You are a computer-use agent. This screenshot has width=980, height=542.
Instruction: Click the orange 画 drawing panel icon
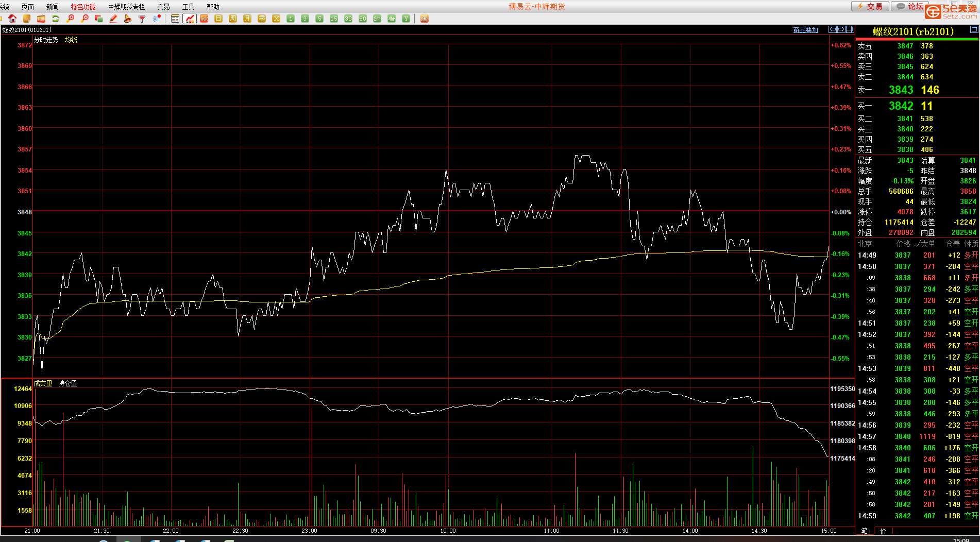[425, 19]
